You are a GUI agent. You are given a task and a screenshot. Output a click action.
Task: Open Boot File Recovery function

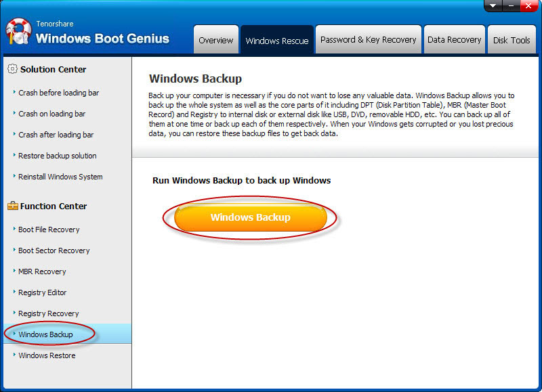tap(49, 230)
